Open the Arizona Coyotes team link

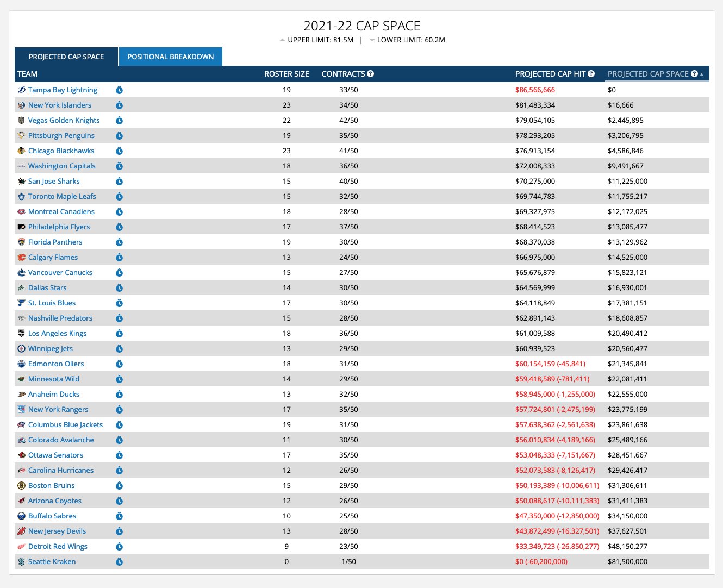click(55, 501)
